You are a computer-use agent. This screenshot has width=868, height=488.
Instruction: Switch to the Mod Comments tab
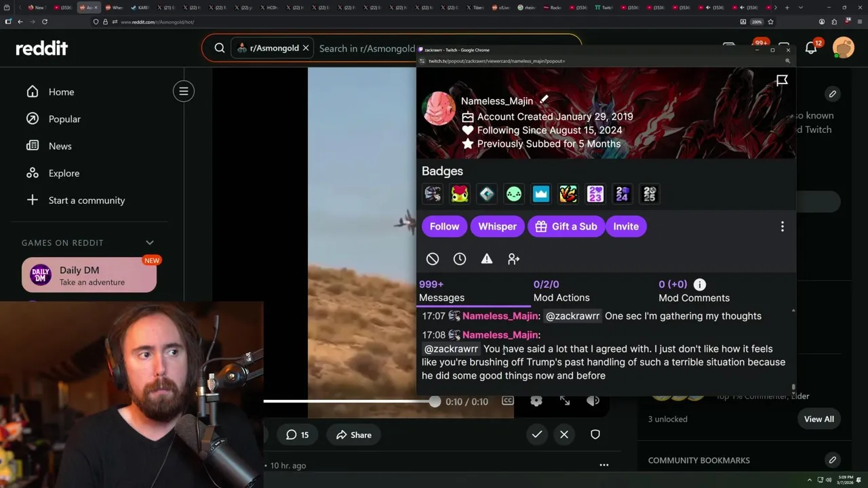click(x=694, y=291)
